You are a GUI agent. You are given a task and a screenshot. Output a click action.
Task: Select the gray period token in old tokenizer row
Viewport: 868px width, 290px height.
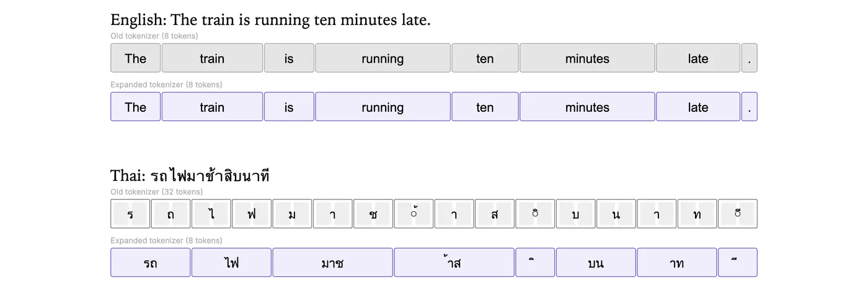(749, 58)
